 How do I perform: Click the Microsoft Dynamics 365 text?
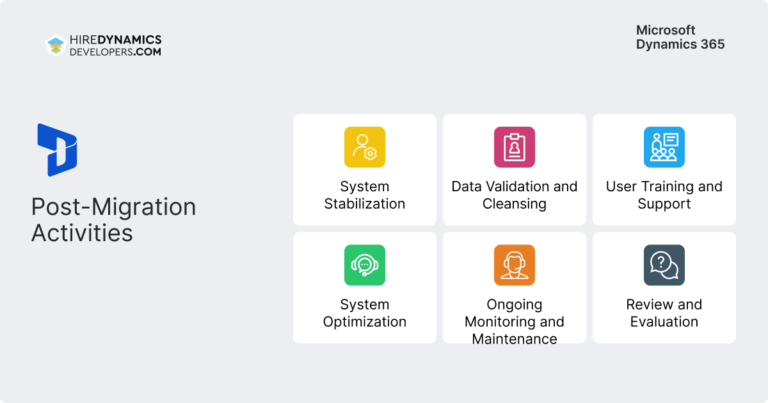point(680,37)
